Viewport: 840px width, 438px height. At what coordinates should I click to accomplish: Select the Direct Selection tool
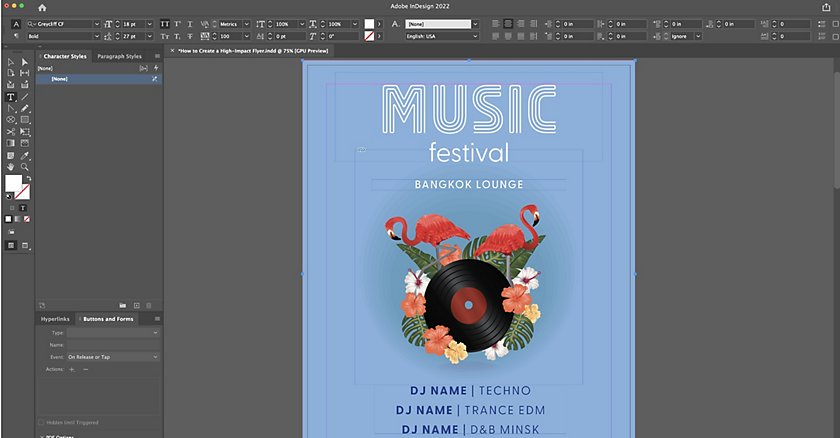point(25,62)
